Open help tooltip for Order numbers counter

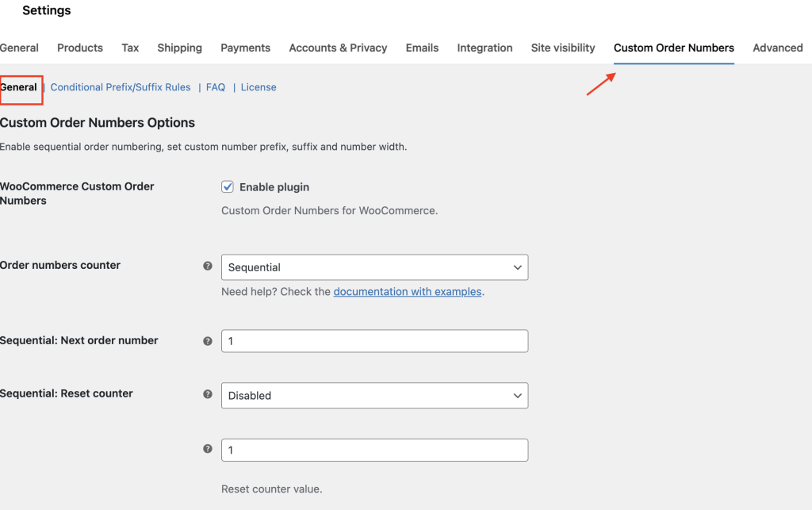pyautogui.click(x=208, y=265)
